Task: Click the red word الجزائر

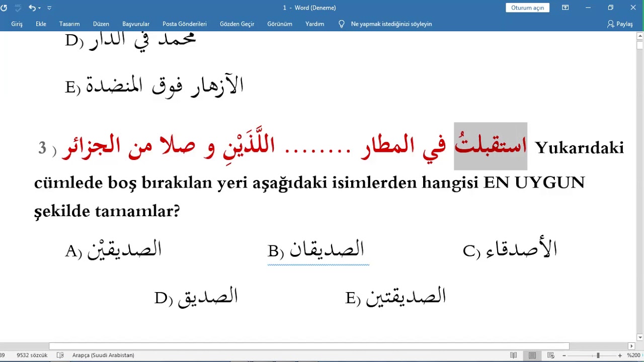Action: (91, 147)
